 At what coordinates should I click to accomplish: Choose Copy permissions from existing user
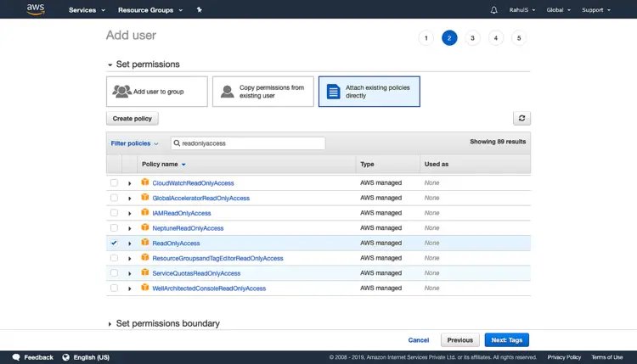click(x=262, y=92)
